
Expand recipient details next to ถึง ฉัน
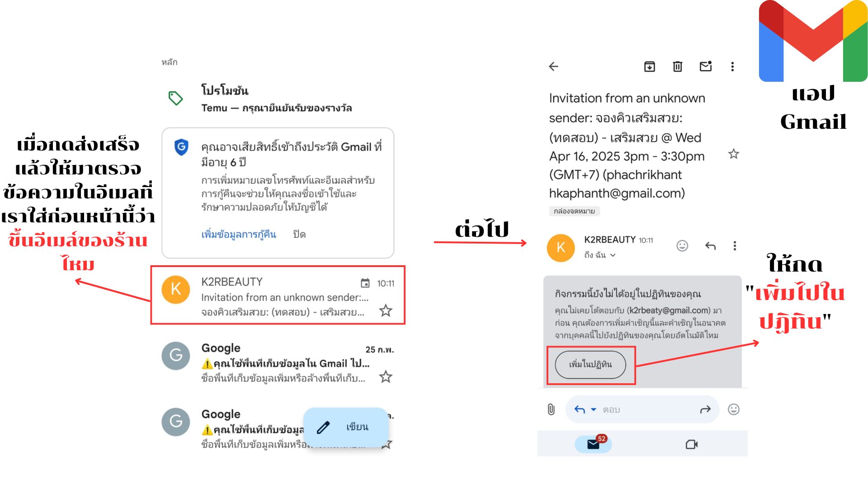(x=613, y=255)
